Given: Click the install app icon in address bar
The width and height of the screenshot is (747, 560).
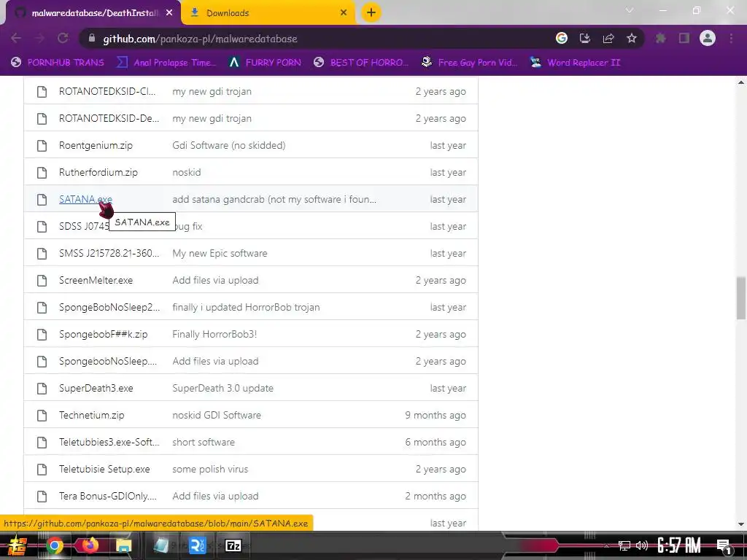Looking at the screenshot, I should pyautogui.click(x=585, y=38).
